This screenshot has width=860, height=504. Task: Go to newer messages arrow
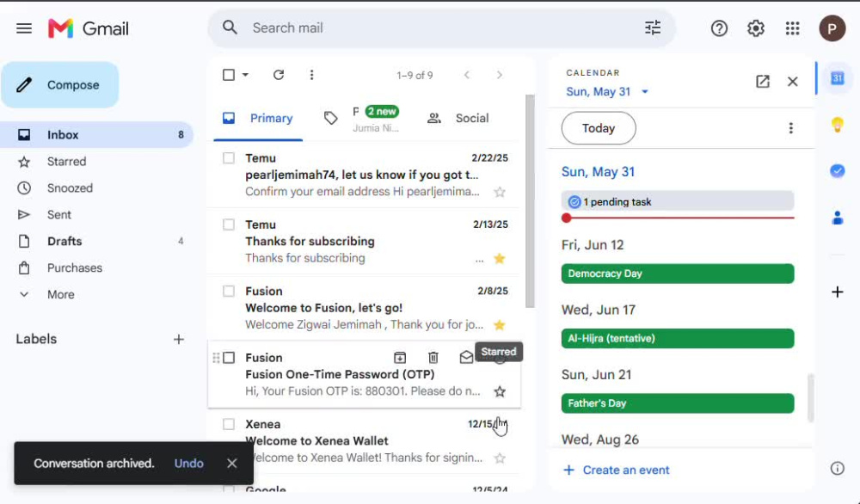(467, 75)
